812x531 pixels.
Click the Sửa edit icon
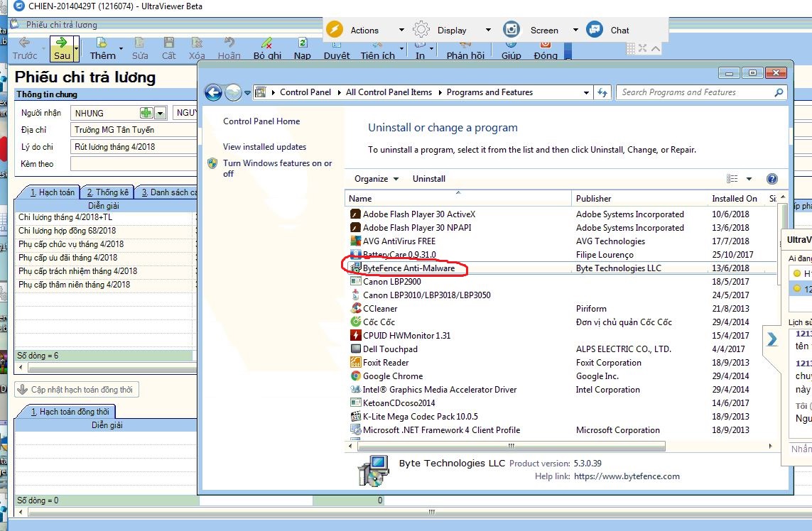tap(139, 43)
